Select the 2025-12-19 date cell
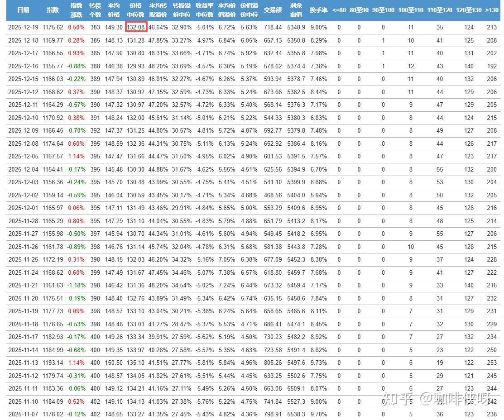504x420 pixels. pos(24,27)
